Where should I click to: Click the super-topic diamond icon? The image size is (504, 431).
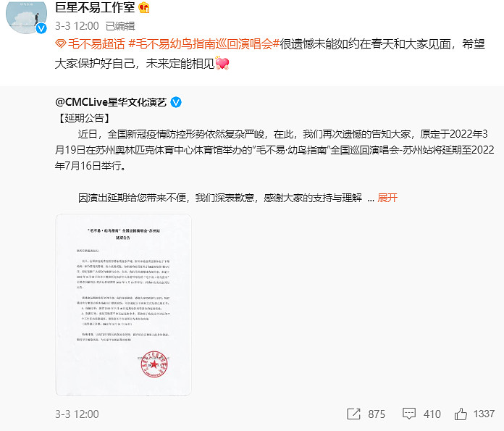click(x=60, y=43)
